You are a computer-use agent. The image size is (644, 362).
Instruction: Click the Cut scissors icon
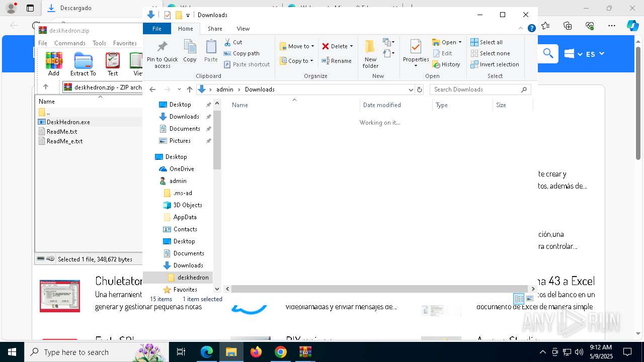click(x=227, y=42)
